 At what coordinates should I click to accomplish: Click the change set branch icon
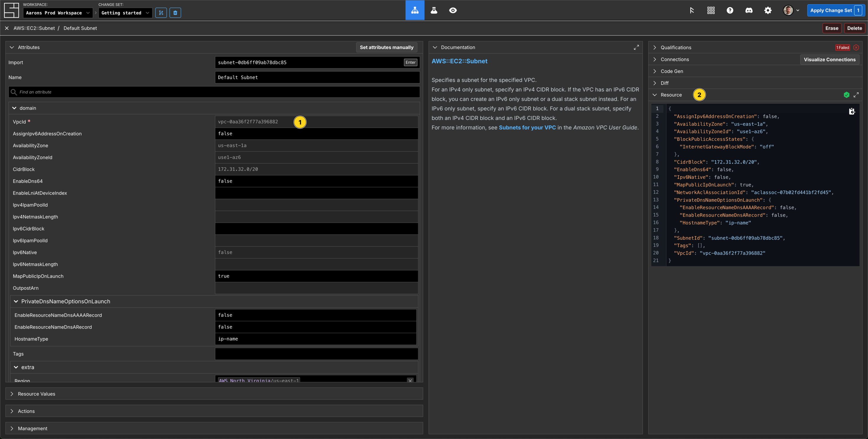coord(161,13)
